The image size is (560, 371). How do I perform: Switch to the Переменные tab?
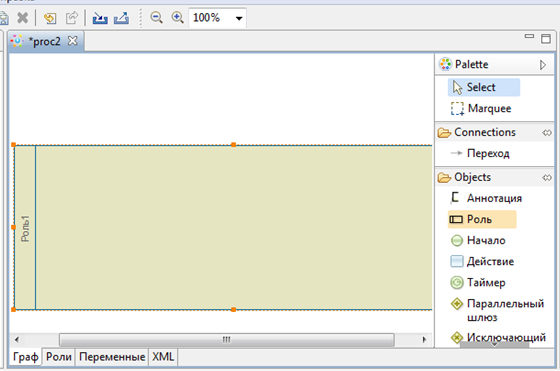pyautogui.click(x=112, y=357)
